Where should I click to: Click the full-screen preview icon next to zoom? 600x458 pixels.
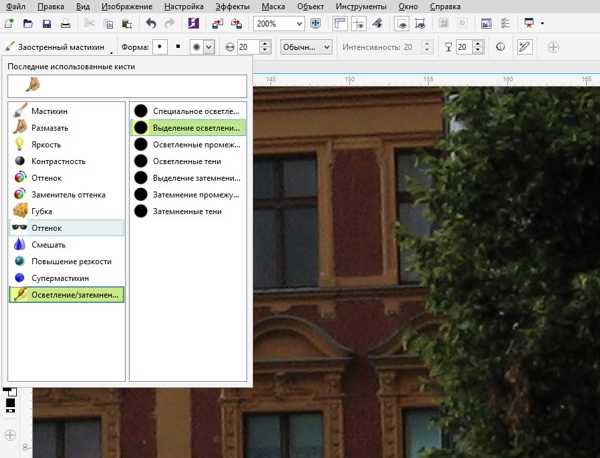[315, 24]
